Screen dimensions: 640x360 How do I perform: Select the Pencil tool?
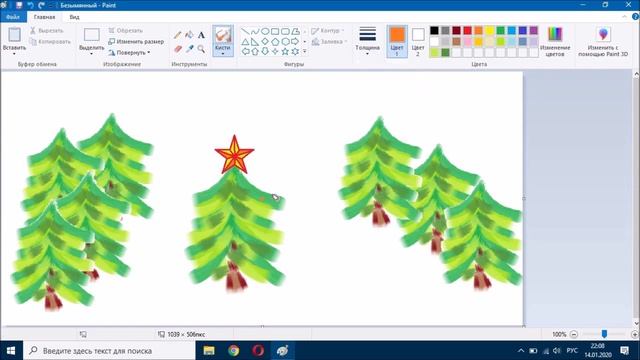[177, 35]
